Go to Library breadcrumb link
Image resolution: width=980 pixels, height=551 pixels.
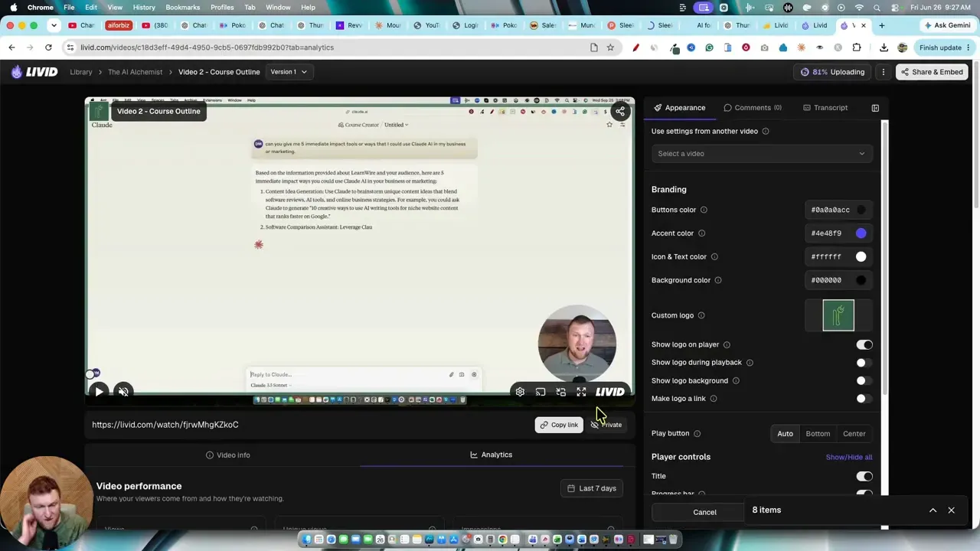(81, 72)
